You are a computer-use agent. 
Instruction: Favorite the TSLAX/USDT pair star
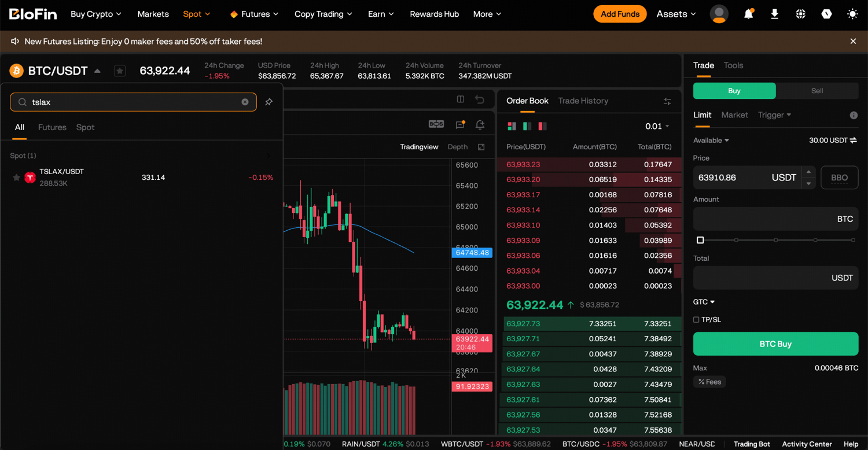[x=16, y=178]
